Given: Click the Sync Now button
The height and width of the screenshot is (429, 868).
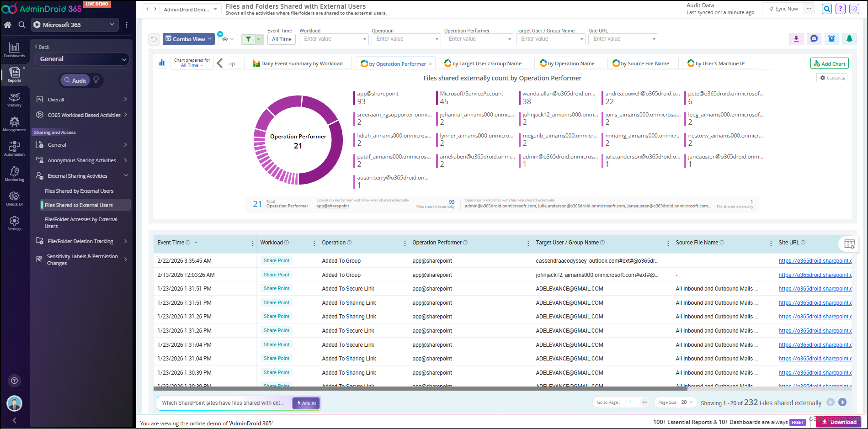Looking at the screenshot, I should [x=783, y=9].
